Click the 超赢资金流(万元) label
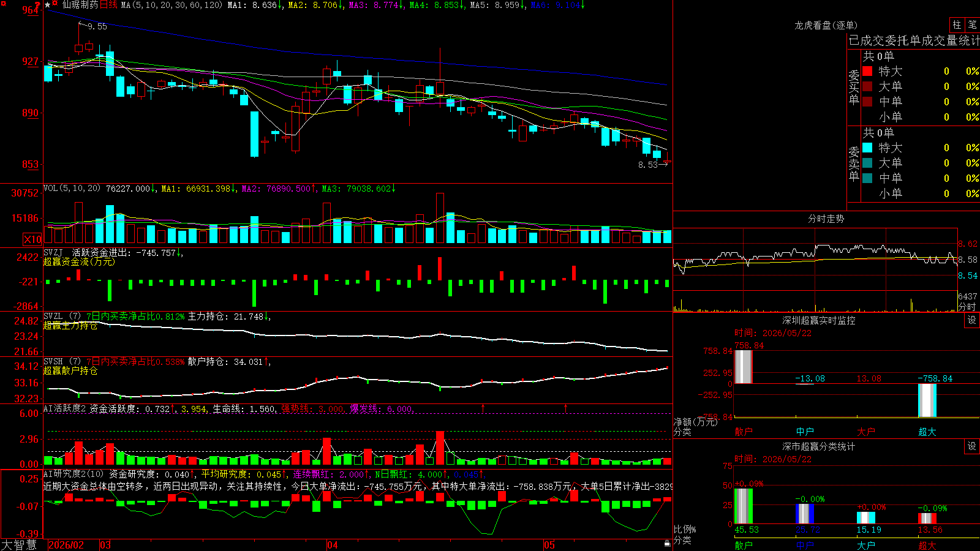Image resolution: width=980 pixels, height=551 pixels. pos(79,261)
